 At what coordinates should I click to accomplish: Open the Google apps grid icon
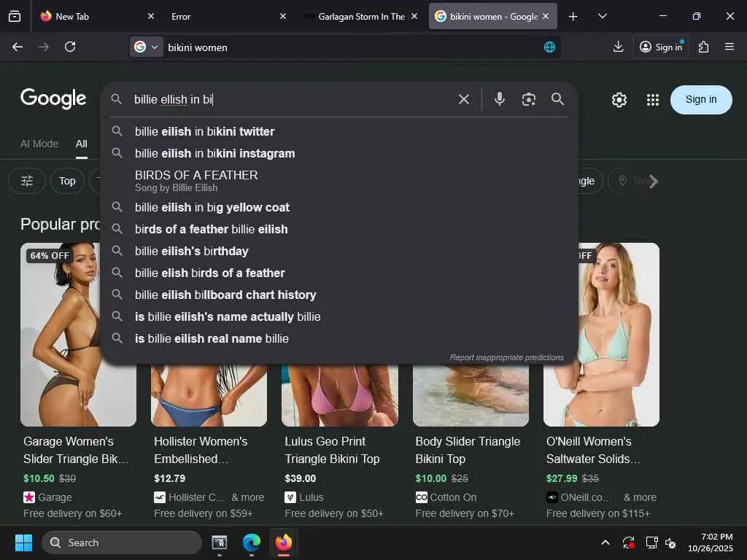pos(653,99)
